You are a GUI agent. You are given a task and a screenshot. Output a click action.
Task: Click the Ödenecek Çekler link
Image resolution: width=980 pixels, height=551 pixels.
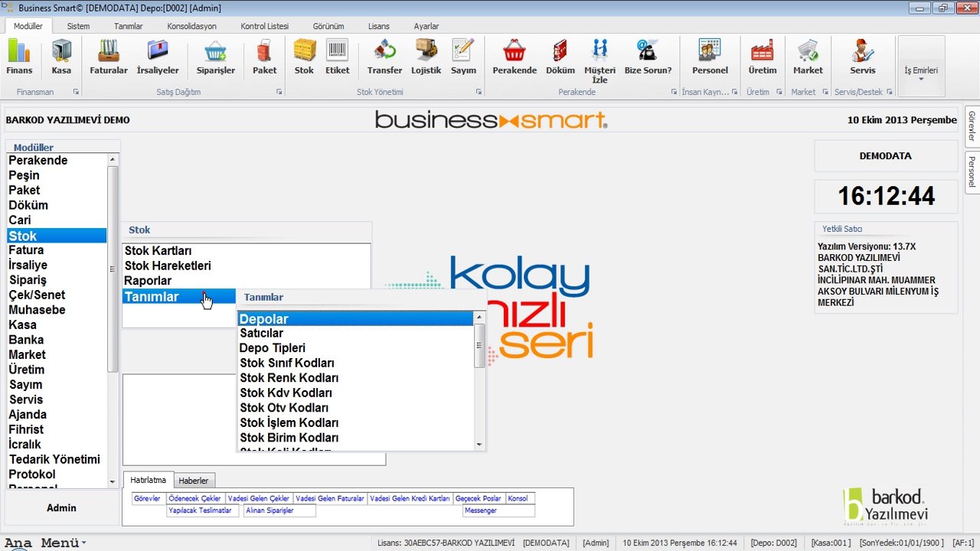(x=195, y=498)
